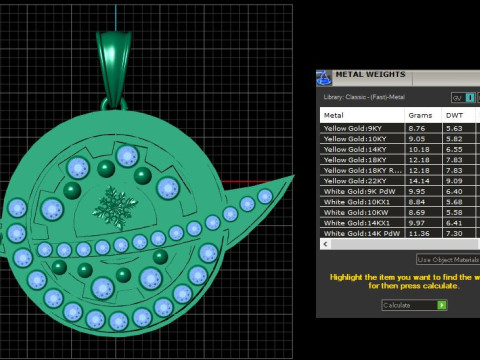480x360 pixels.
Task: Click the 8.69 grams cell
Action: pyautogui.click(x=423, y=212)
